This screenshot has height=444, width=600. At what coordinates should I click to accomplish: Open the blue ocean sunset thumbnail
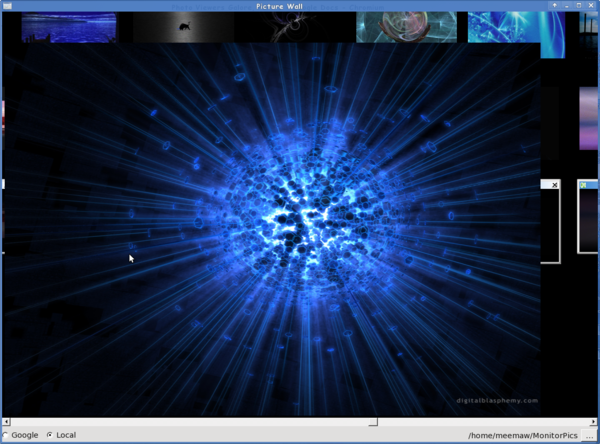click(x=69, y=27)
